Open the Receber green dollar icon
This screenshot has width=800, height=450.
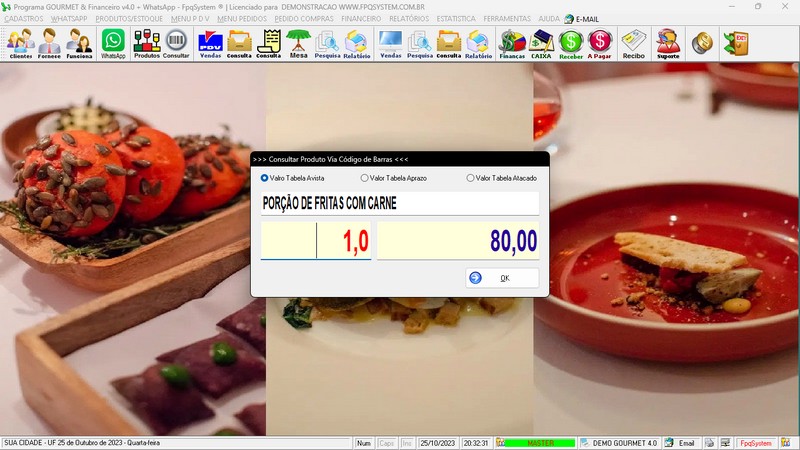point(570,43)
